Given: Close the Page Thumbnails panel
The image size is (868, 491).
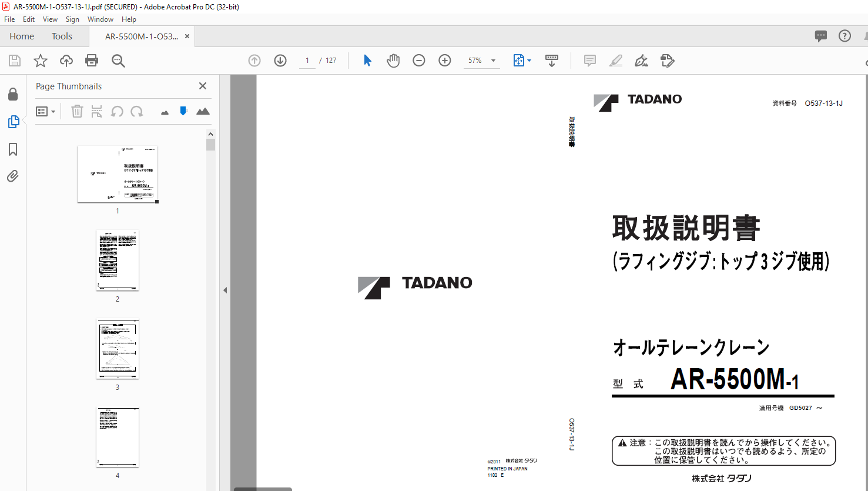Looking at the screenshot, I should 203,86.
